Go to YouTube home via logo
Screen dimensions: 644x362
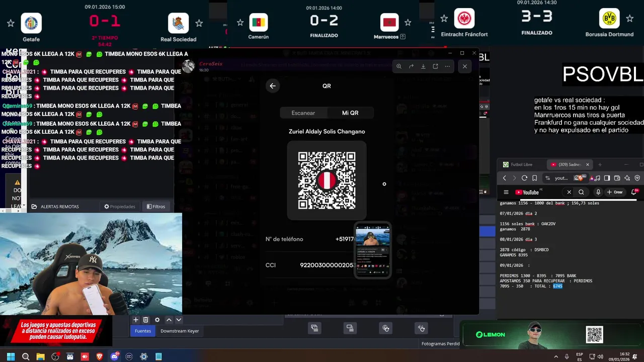click(x=527, y=192)
